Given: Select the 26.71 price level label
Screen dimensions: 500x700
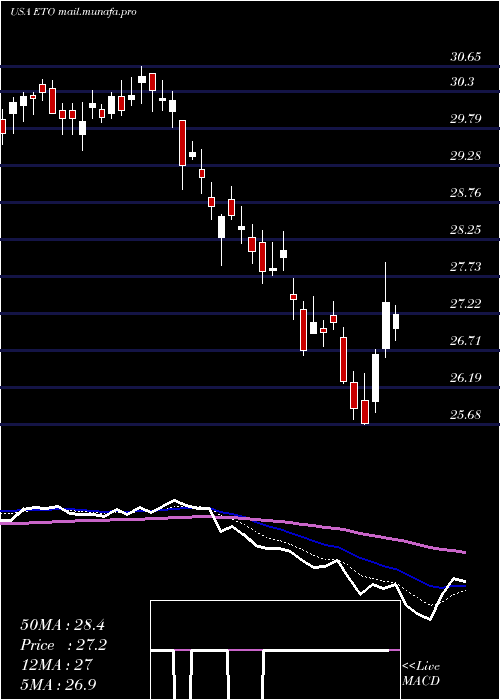Looking at the screenshot, I should [466, 341].
